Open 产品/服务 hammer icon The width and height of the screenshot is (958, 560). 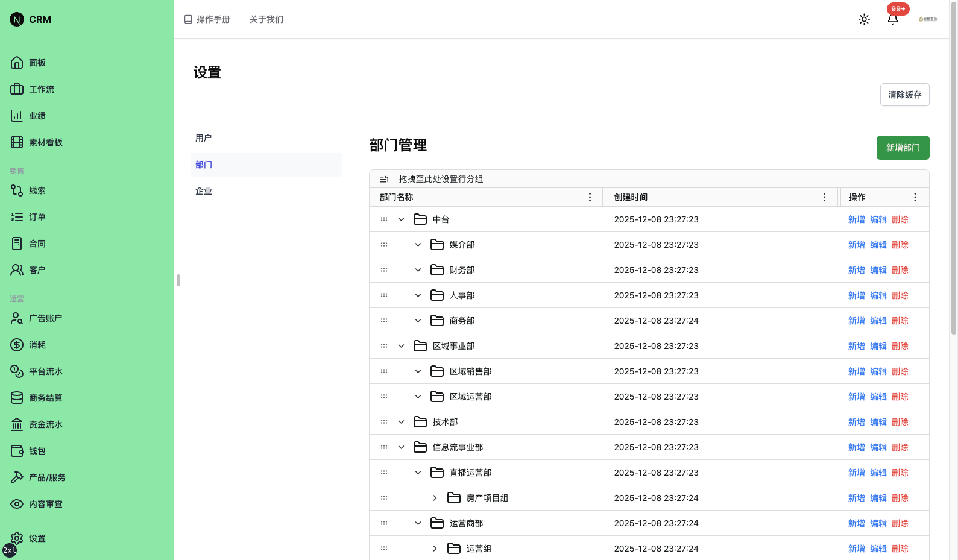coord(17,477)
